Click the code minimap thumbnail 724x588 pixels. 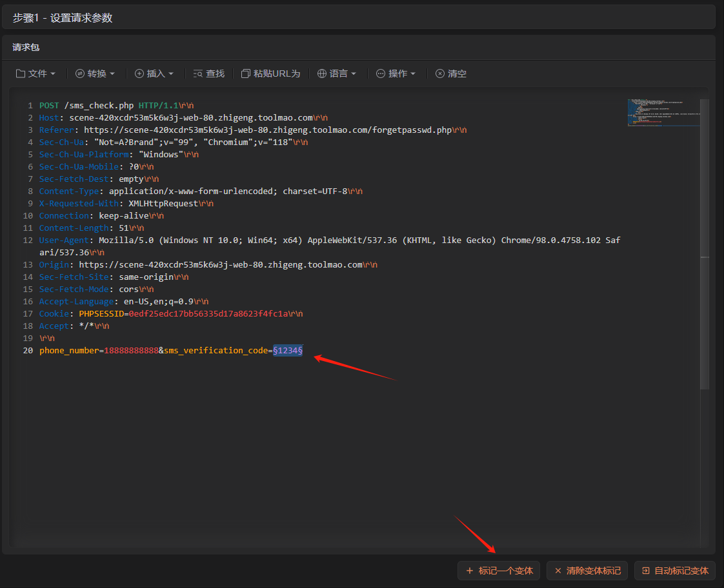pos(663,112)
